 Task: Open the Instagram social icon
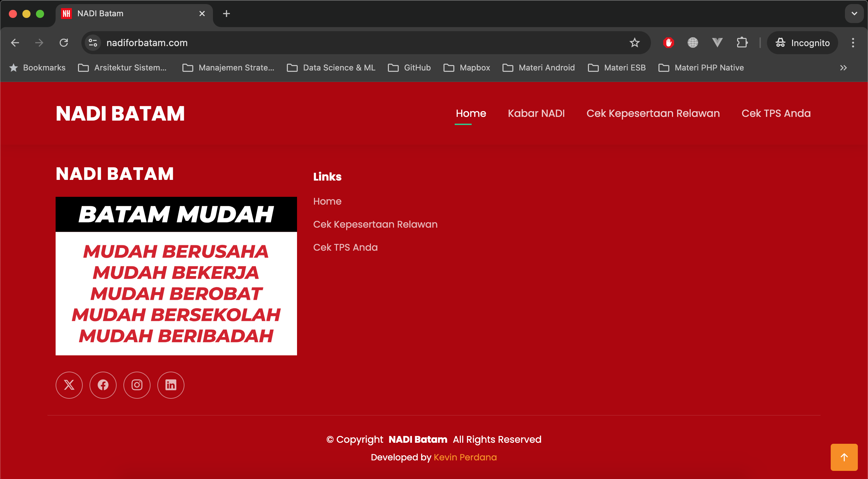tap(137, 385)
